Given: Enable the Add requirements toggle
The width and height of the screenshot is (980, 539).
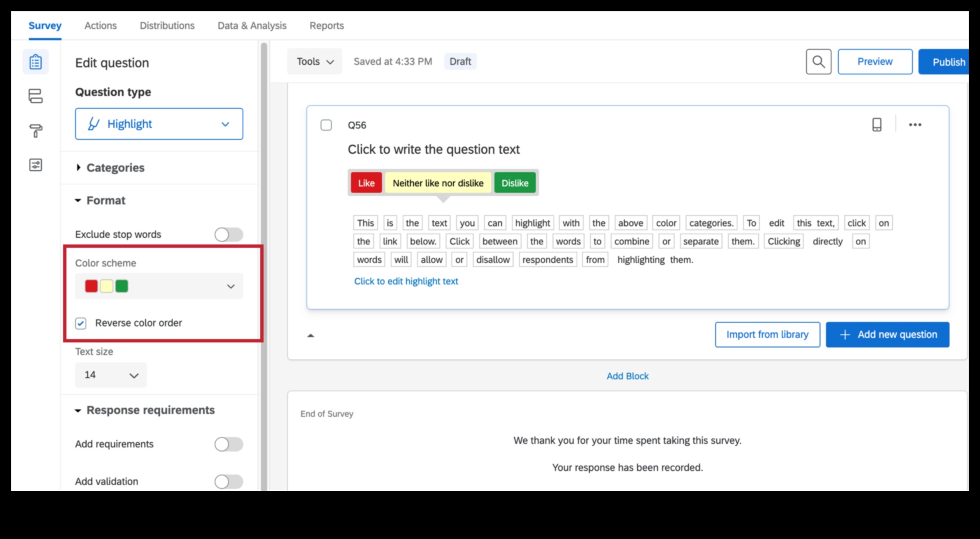Looking at the screenshot, I should tap(229, 444).
